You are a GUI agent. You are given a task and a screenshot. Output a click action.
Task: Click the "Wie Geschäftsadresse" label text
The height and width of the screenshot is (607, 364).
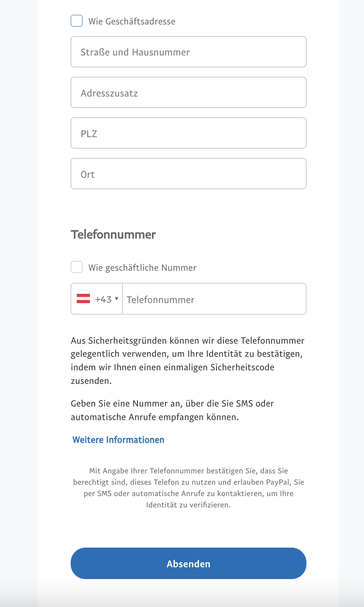coord(132,21)
